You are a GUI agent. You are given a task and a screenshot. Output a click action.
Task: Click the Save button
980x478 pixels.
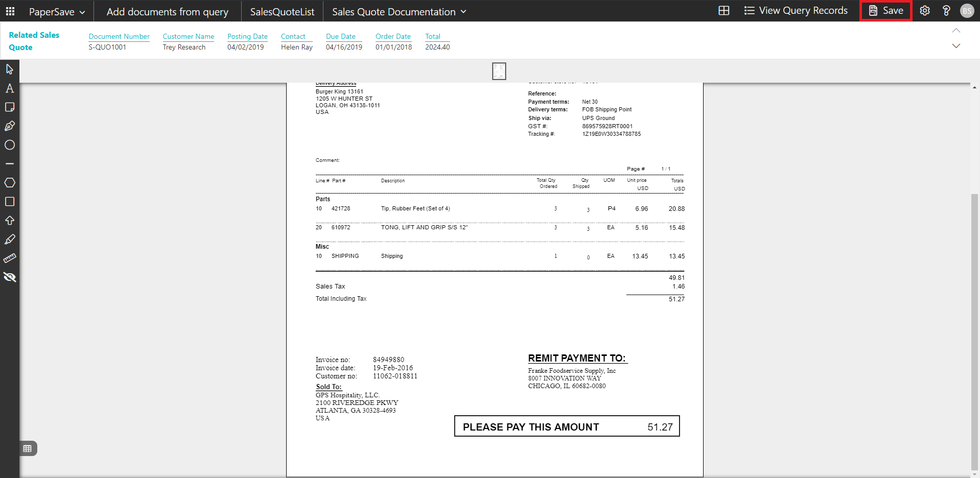[x=886, y=11]
